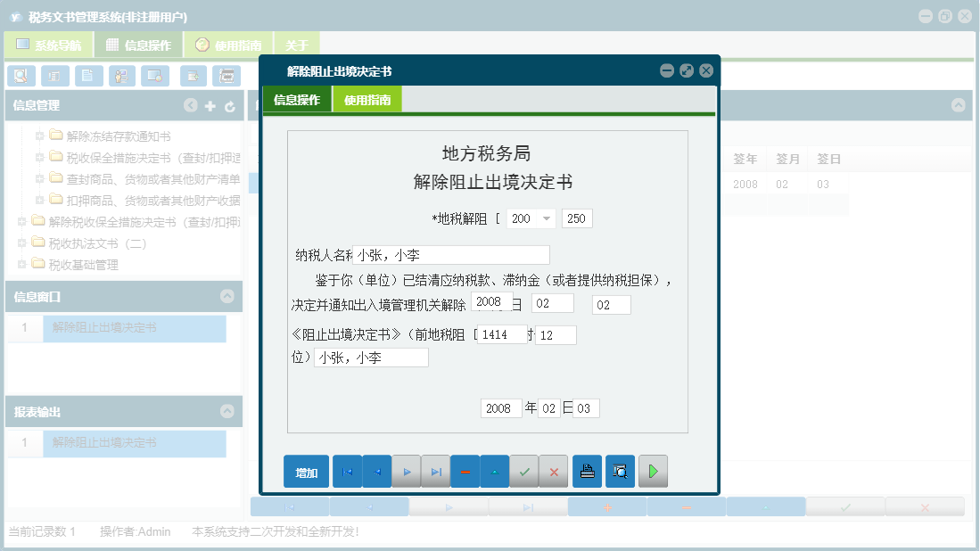Image resolution: width=980 pixels, height=551 pixels.
Task: Confirm changes with the green check icon
Action: tap(524, 471)
